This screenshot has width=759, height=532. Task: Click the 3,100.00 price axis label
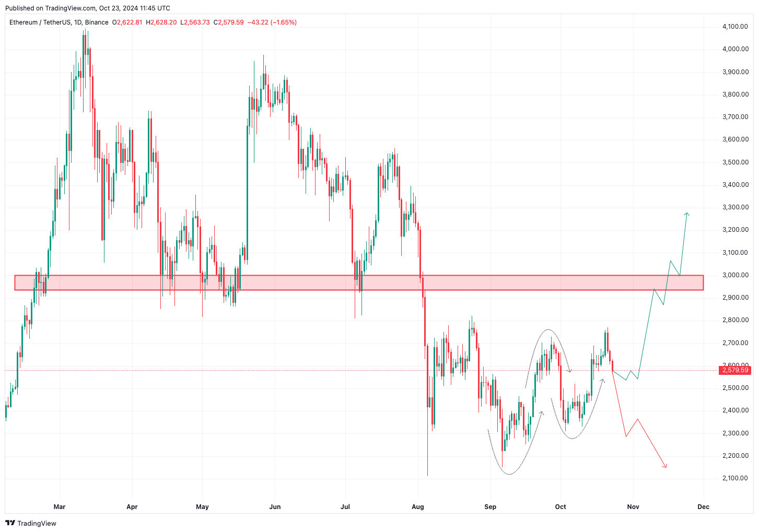click(735, 253)
